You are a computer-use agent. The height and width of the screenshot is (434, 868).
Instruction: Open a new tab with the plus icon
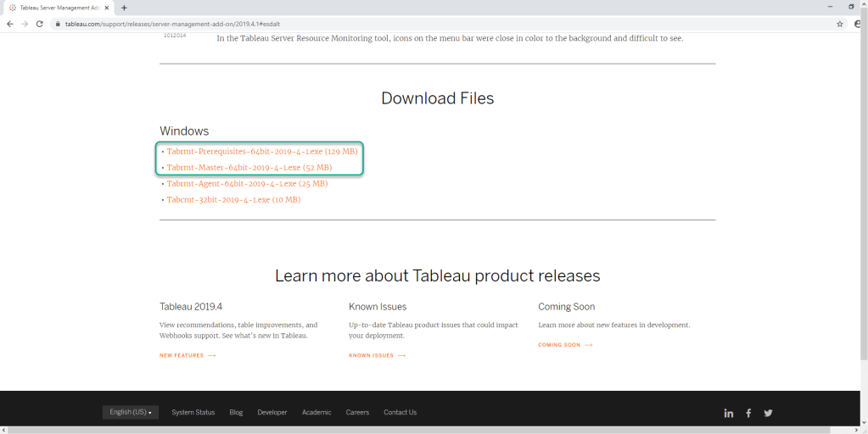click(124, 8)
